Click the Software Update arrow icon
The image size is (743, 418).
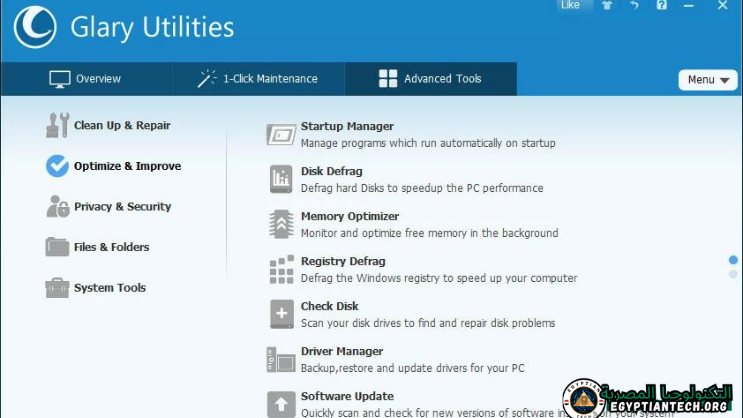[x=281, y=404]
